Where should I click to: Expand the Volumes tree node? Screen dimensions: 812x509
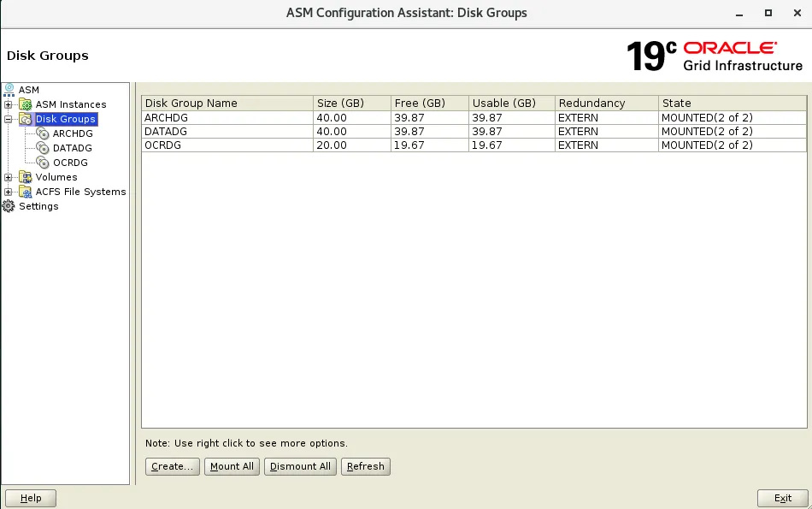8,177
